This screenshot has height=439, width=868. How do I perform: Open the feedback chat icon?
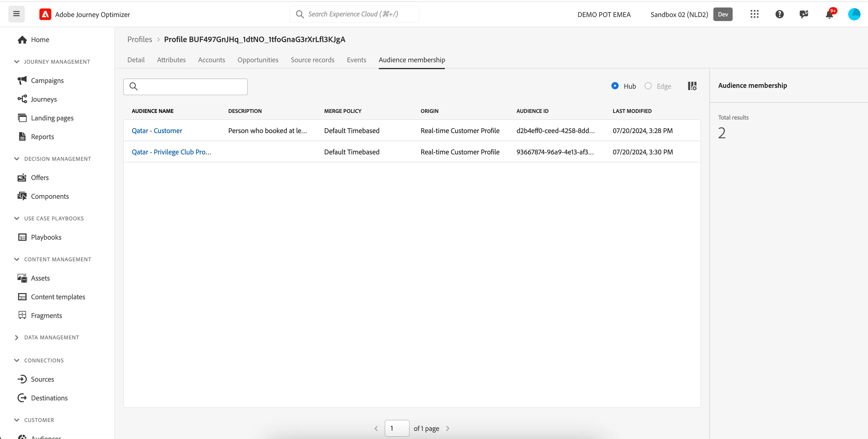point(804,14)
